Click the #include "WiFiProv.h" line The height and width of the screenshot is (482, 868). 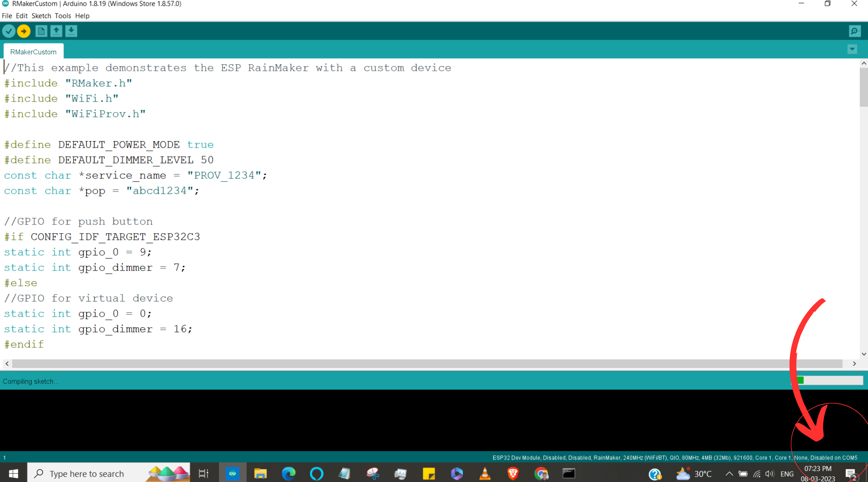(x=75, y=114)
